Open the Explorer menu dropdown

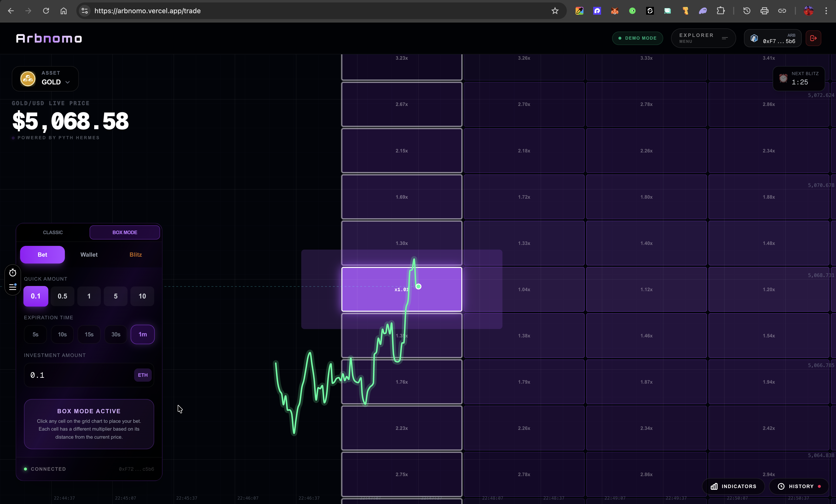pos(703,38)
